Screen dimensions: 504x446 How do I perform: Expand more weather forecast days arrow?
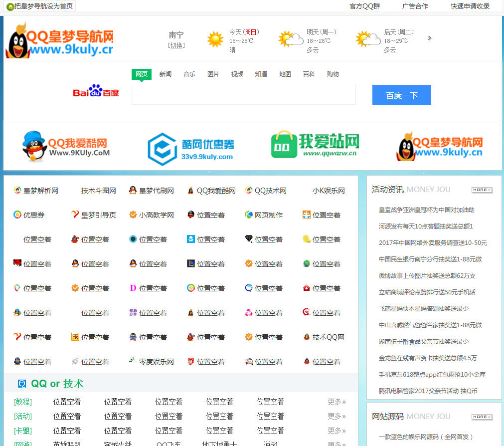[x=429, y=38]
